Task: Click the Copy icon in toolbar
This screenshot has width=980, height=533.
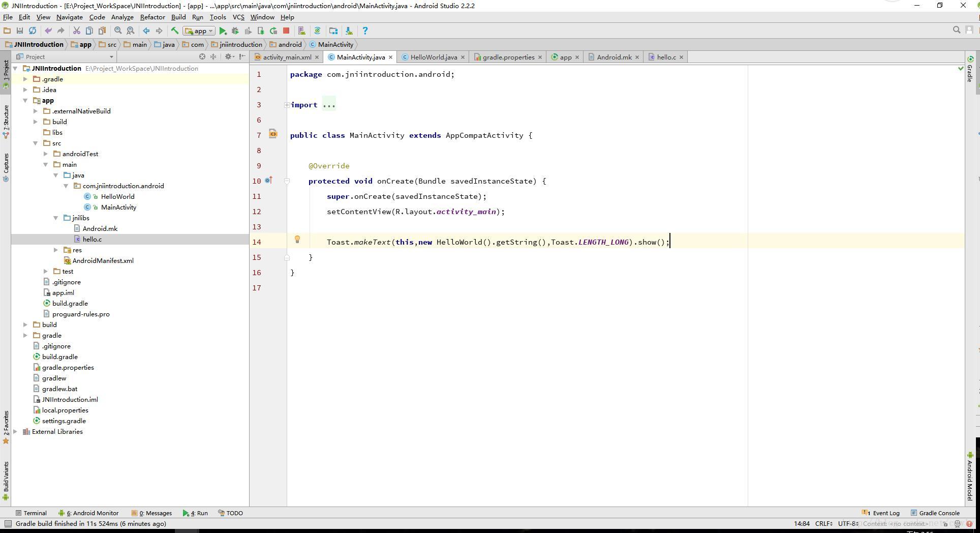Action: click(89, 31)
